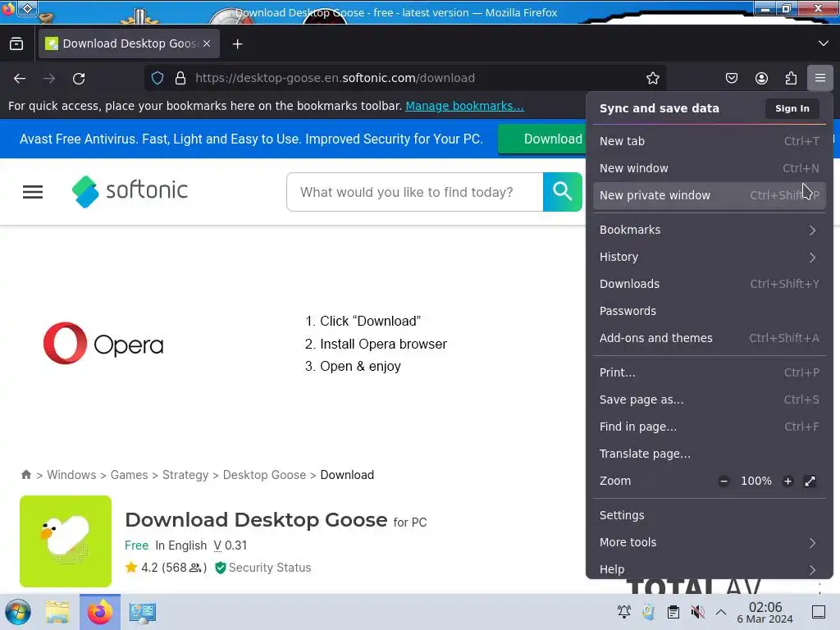
Task: Click the Manage bookmarks... link
Action: point(464,106)
